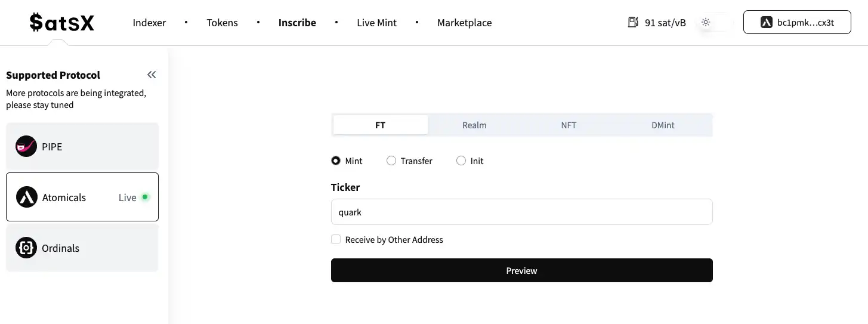868x324 pixels.
Task: Click the PIPE protocol logo icon
Action: click(x=26, y=146)
